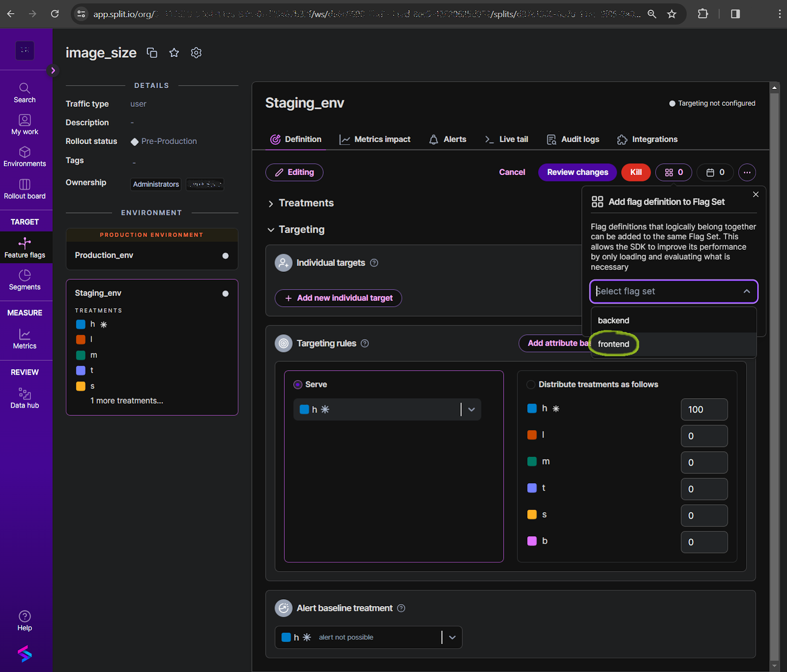The image size is (787, 672).
Task: Open the Rollout board
Action: pyautogui.click(x=25, y=189)
